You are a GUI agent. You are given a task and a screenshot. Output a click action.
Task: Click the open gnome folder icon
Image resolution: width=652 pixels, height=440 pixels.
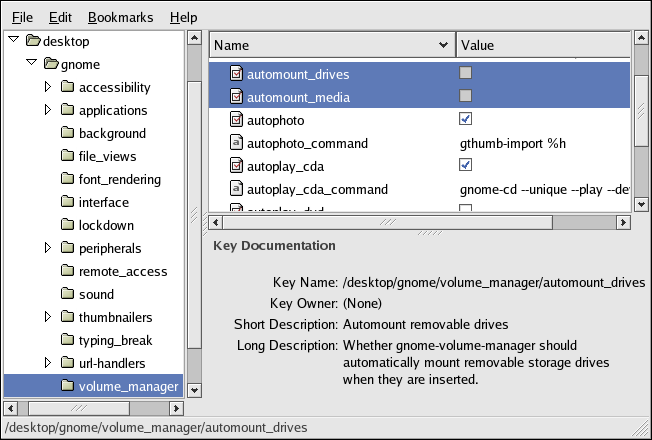[x=49, y=64]
